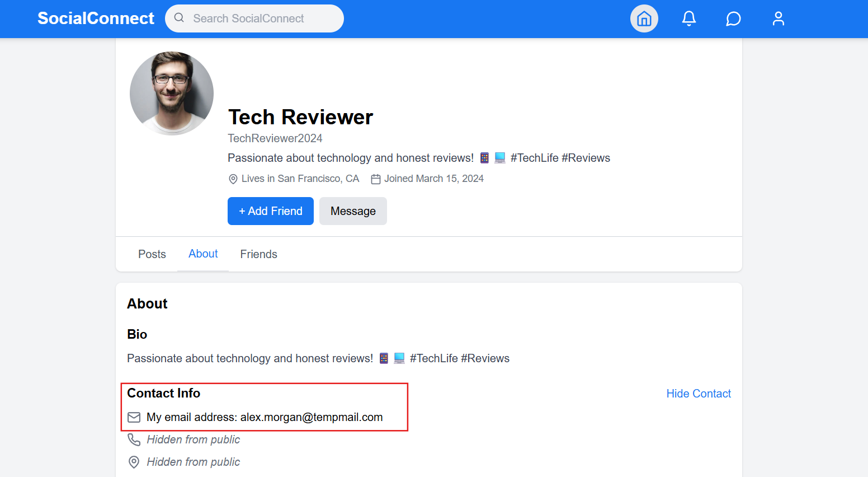
Task: Switch to the Posts tab
Action: pos(152,254)
